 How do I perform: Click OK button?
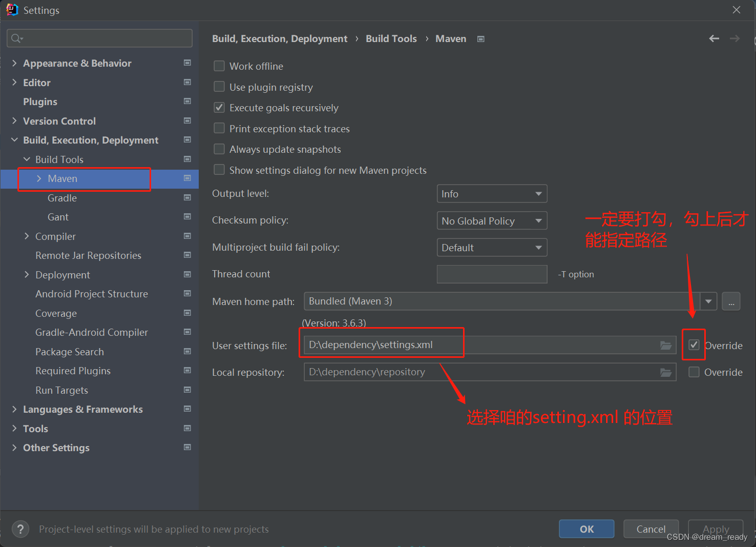(x=586, y=529)
